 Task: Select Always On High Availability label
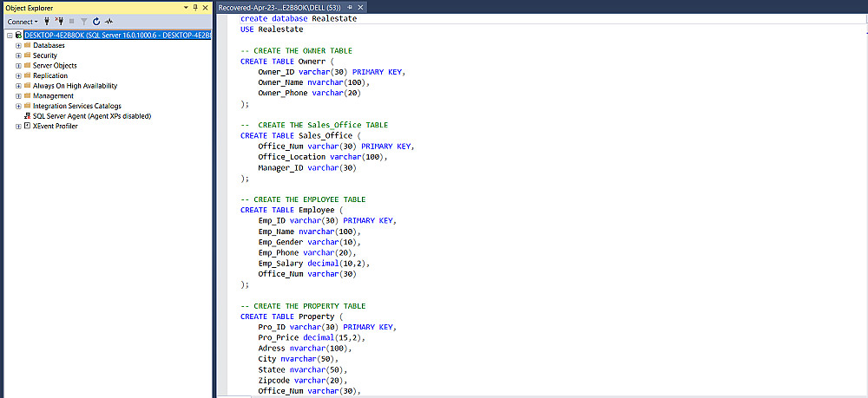tap(75, 86)
